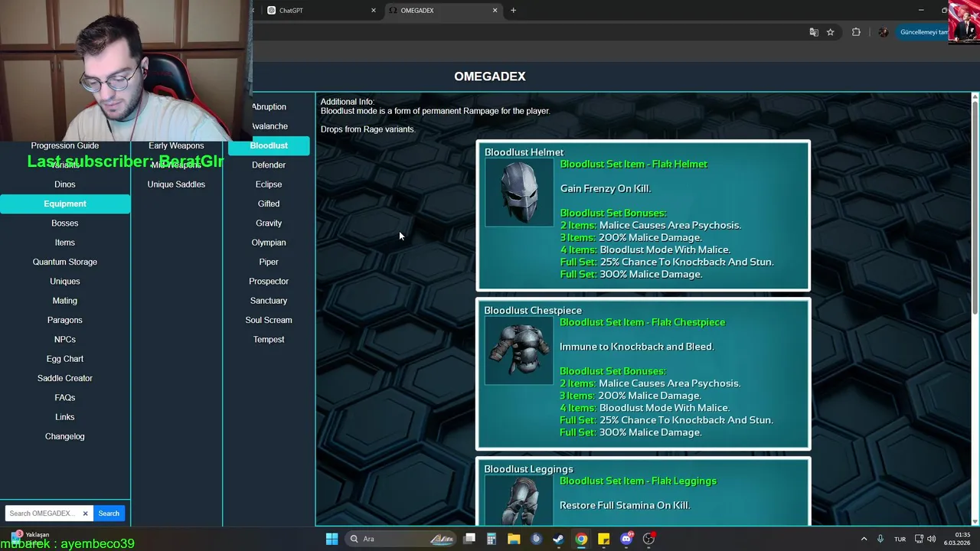Viewport: 980px width, 551px height.
Task: Open the volume control in the system tray
Action: pos(932,539)
